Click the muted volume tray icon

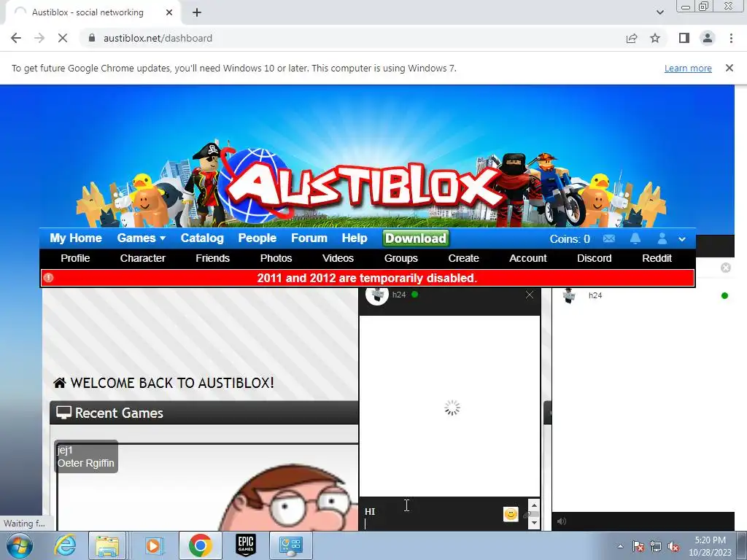[673, 547]
